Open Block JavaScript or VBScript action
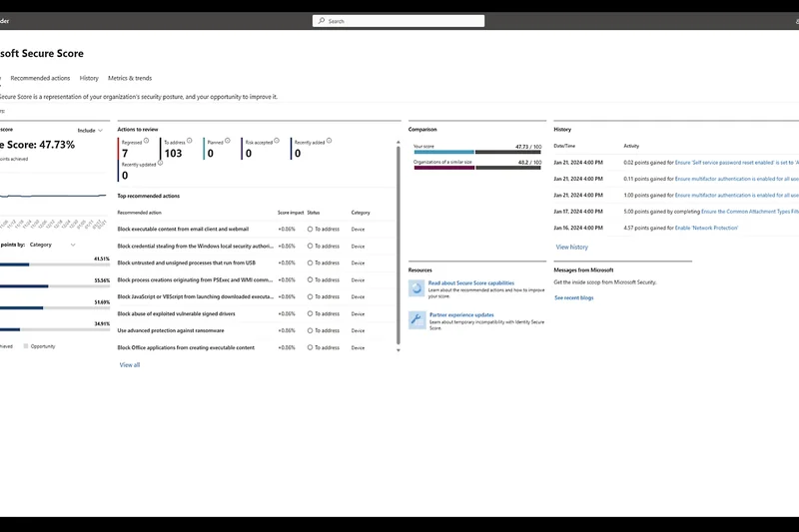The height and width of the screenshot is (532, 799). [195, 296]
